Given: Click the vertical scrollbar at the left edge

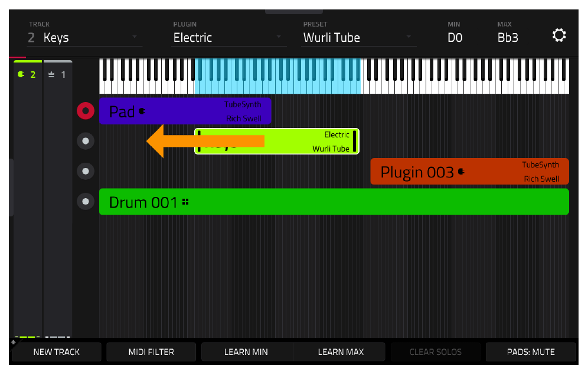Looking at the screenshot, I should click(11, 187).
